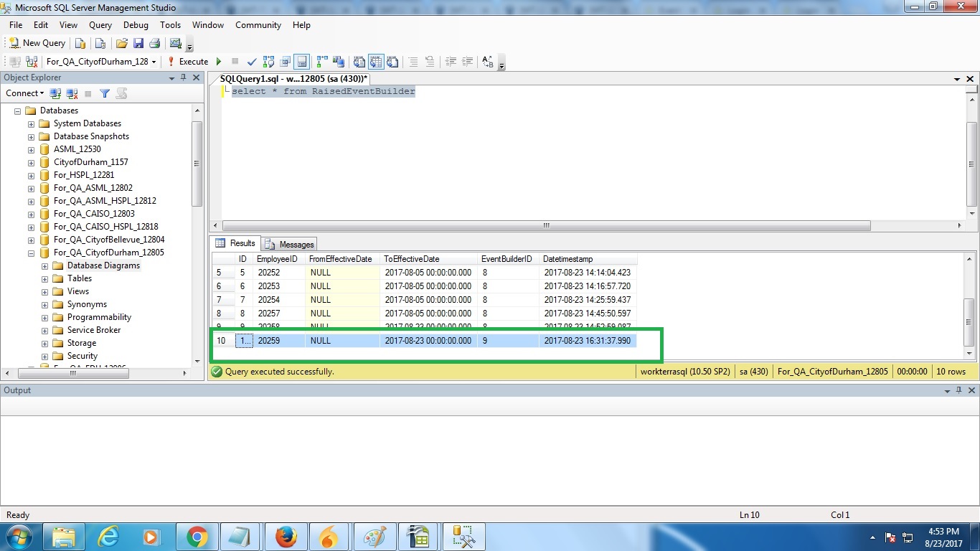Expand the ASML_12530 database node
This screenshot has height=551, width=980.
tap(32, 149)
